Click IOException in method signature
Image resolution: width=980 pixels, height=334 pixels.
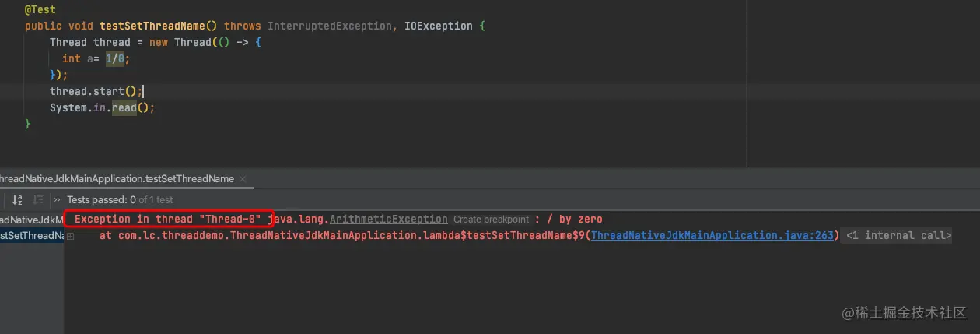(x=439, y=26)
